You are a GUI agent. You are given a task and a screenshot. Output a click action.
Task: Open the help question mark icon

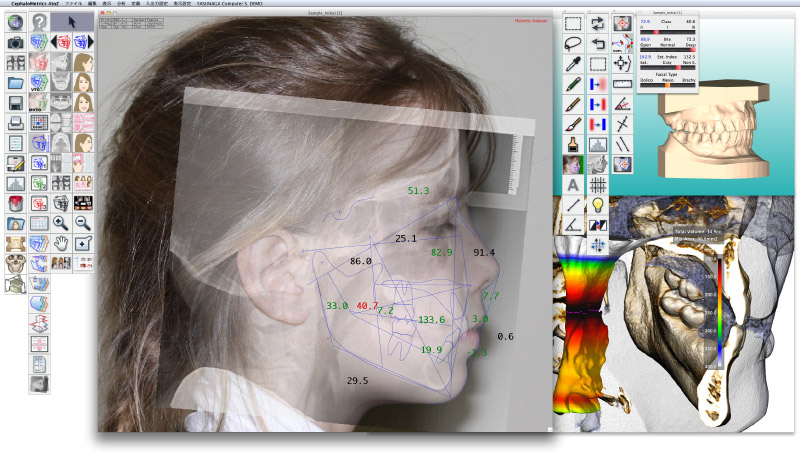pos(39,22)
